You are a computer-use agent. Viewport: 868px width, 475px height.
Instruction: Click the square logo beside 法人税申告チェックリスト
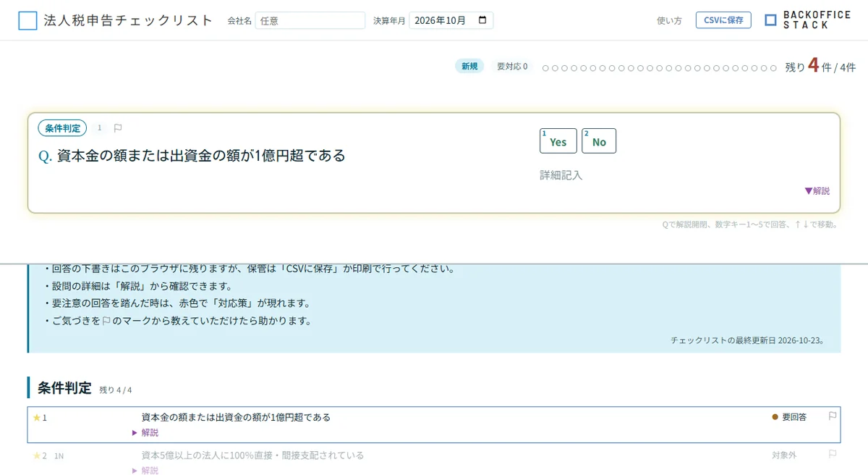pyautogui.click(x=27, y=20)
